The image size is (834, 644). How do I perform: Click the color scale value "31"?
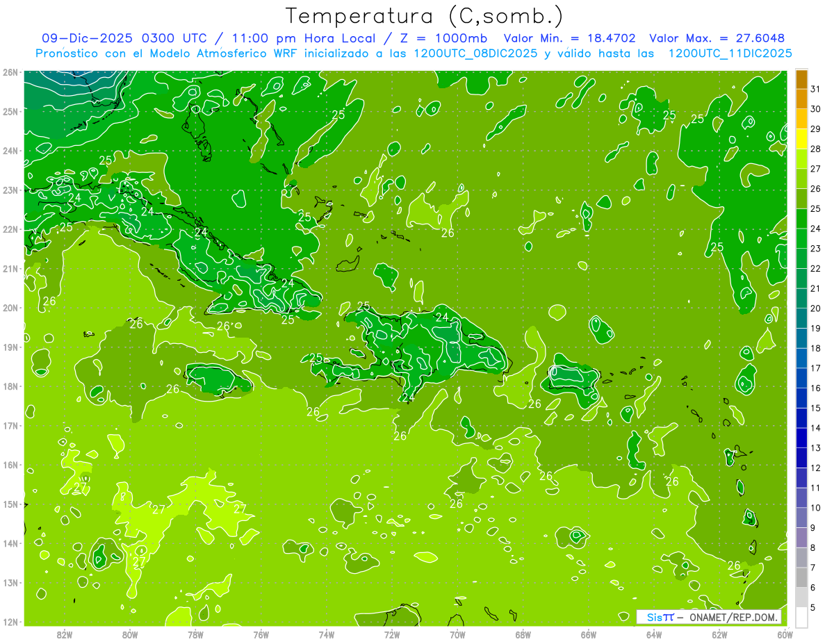[x=816, y=89]
